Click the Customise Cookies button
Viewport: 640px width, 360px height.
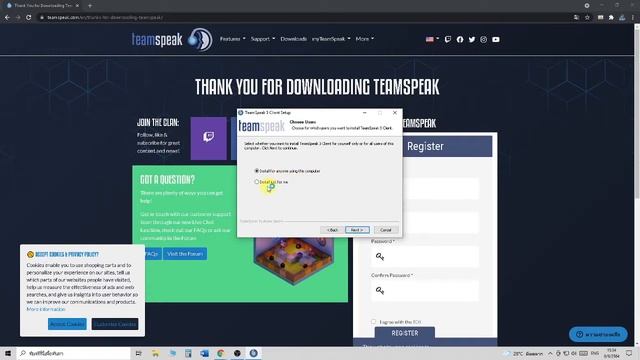[x=115, y=324]
